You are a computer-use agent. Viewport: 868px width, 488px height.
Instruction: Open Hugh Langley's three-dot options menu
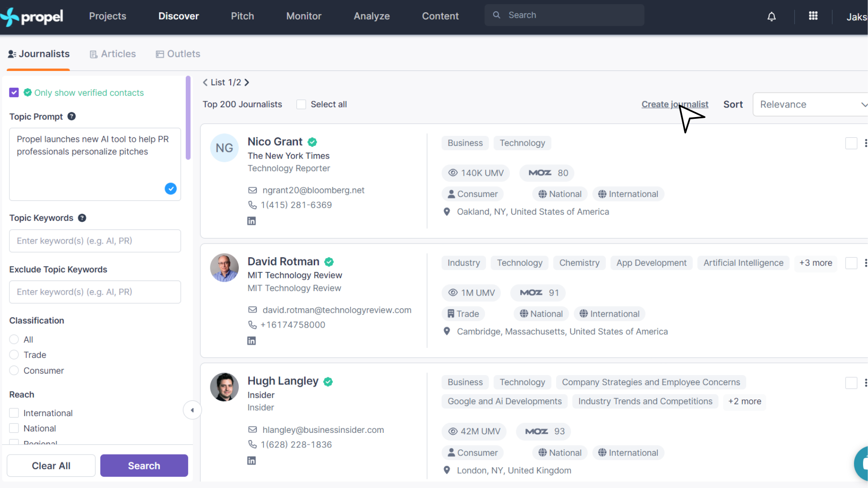(x=865, y=383)
